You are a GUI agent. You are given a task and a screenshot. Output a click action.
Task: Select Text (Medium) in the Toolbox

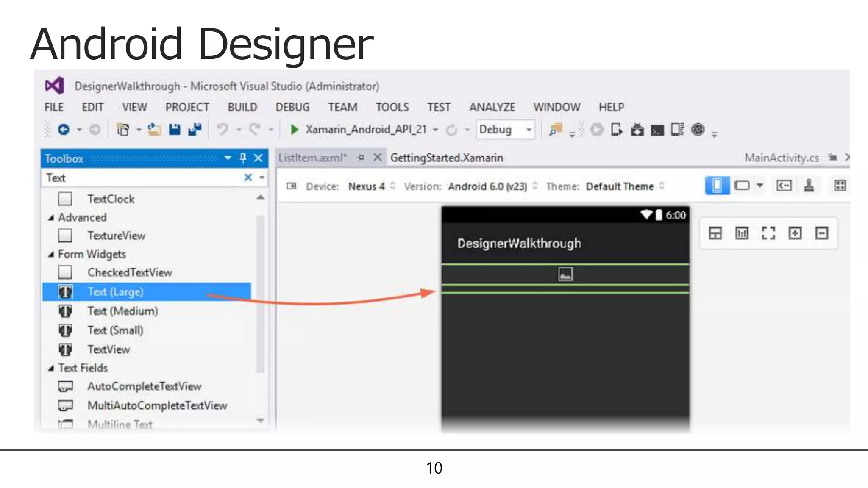coord(123,311)
